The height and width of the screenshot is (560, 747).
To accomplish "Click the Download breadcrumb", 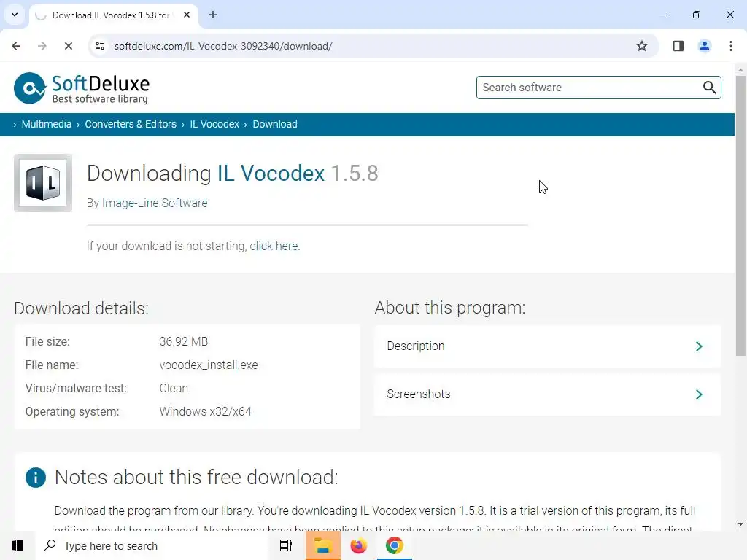I will (x=275, y=124).
